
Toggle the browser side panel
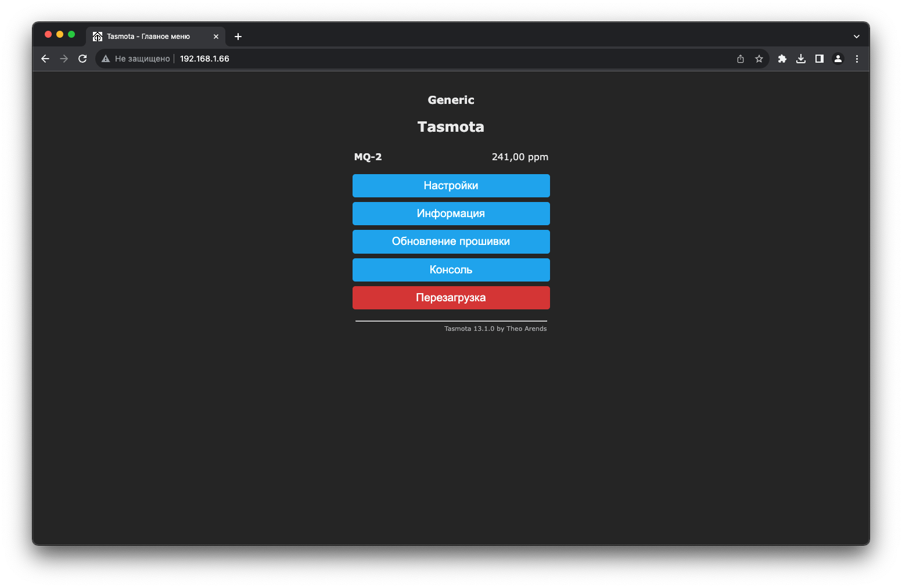[x=820, y=59]
